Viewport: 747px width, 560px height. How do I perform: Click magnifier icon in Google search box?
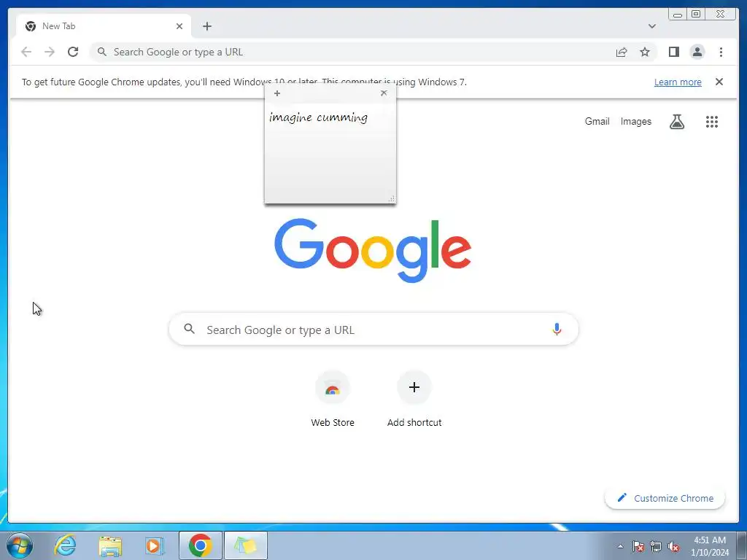(189, 329)
